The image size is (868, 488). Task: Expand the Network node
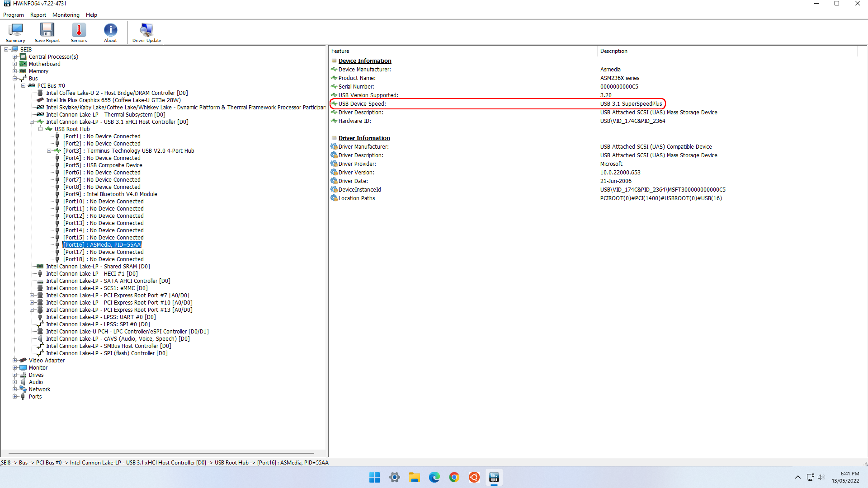pyautogui.click(x=14, y=389)
